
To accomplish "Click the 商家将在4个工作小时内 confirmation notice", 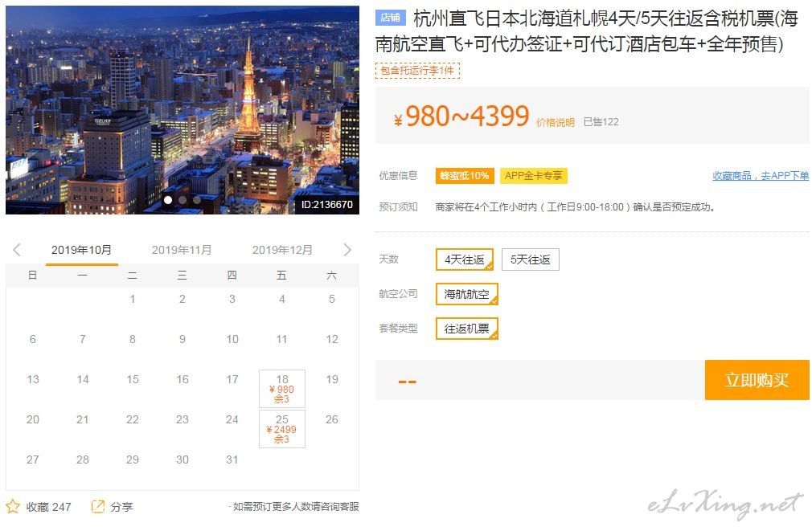I will tap(575, 207).
